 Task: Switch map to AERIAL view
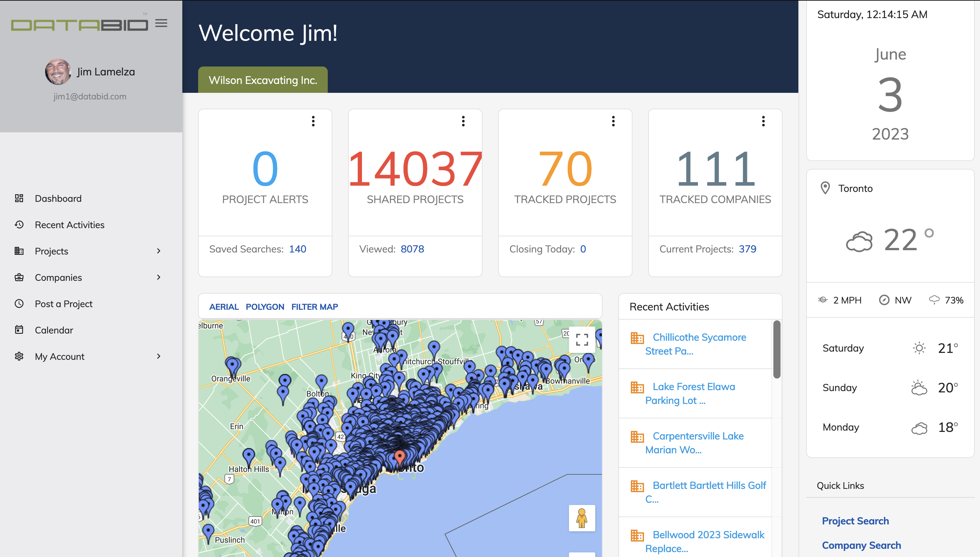[224, 307]
